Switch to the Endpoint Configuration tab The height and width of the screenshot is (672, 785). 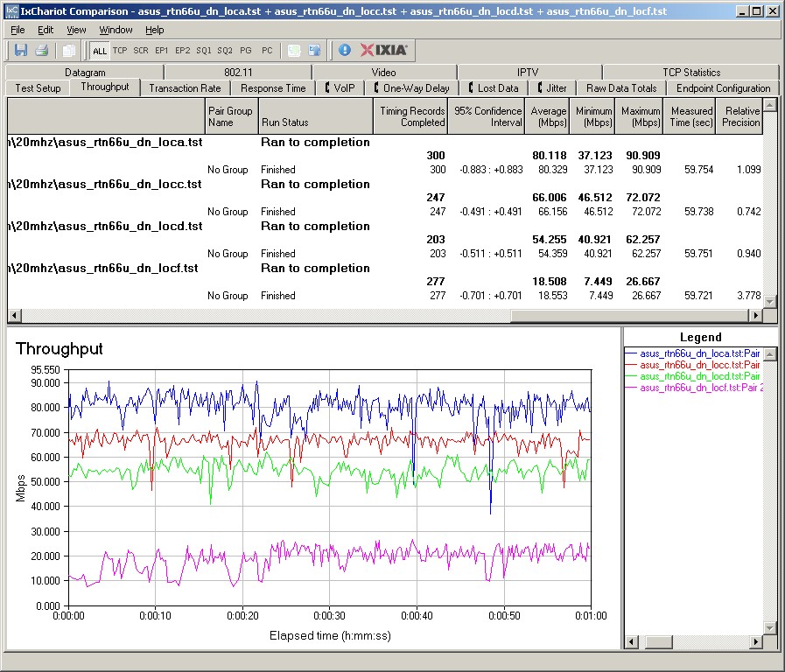point(724,88)
